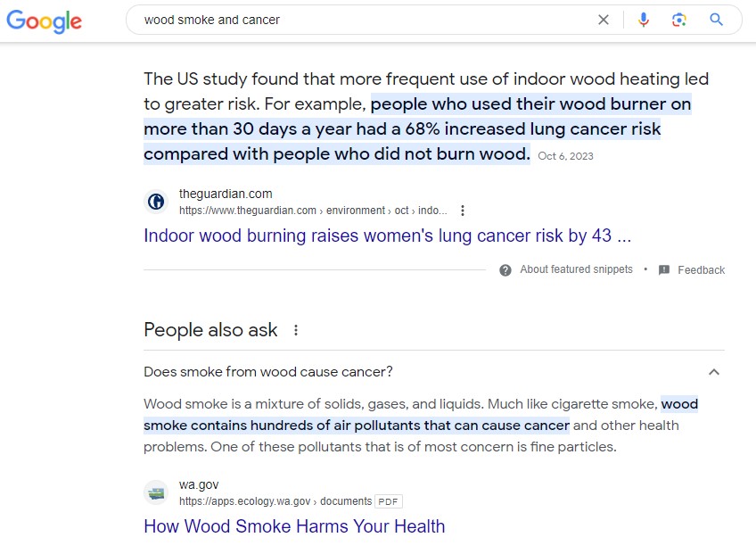
Task: Click the Feedback flag icon
Action: coord(663,269)
